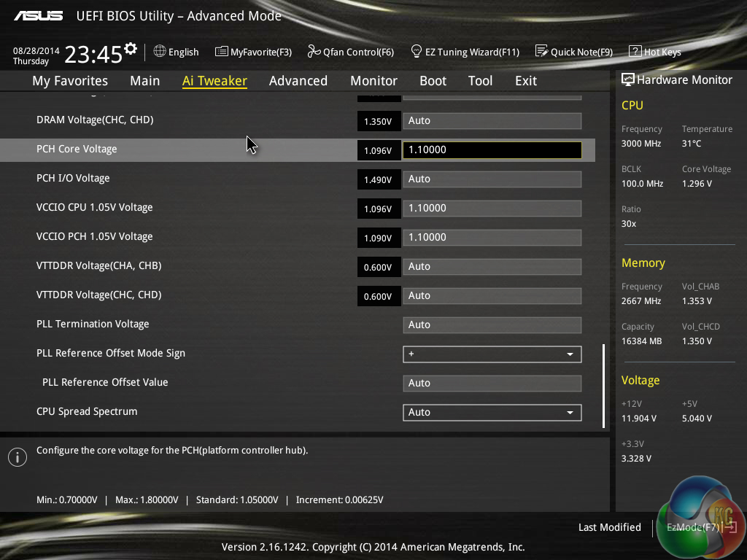Click PLL Termination Voltage Auto field

tap(492, 324)
